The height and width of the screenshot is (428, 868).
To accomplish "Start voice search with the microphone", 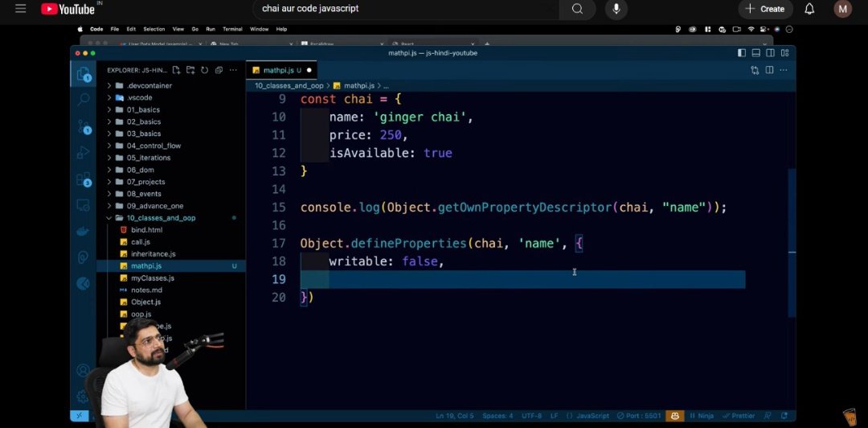I will tap(616, 9).
